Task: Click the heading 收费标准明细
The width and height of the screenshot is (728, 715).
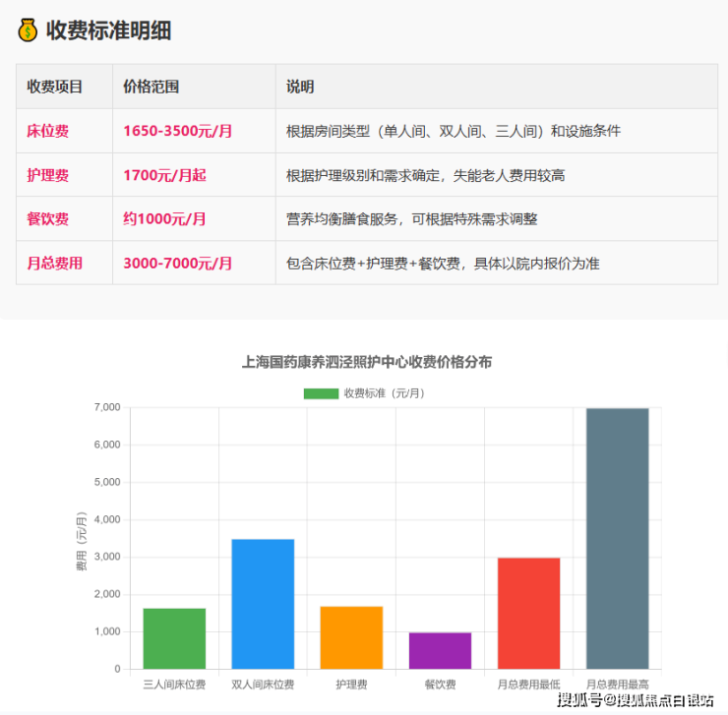Action: 108,30
